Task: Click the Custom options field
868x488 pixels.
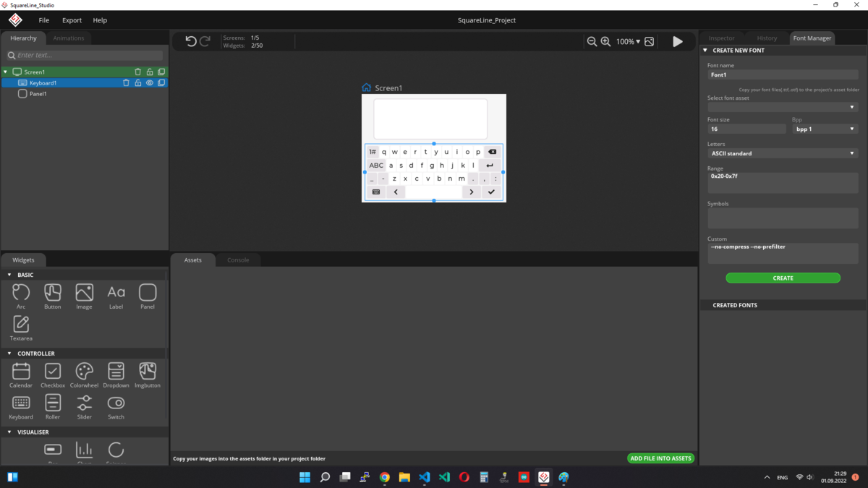Action: click(x=783, y=253)
